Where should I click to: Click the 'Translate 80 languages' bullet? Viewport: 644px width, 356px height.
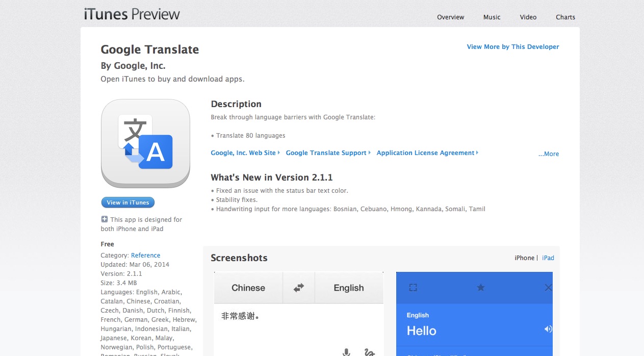point(248,136)
